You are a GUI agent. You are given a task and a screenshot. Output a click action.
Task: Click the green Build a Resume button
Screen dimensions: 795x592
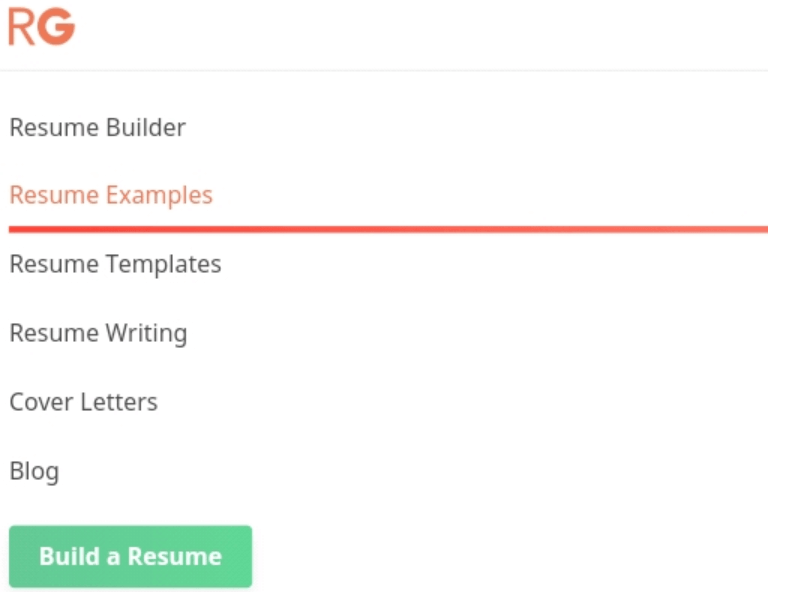[130, 556]
